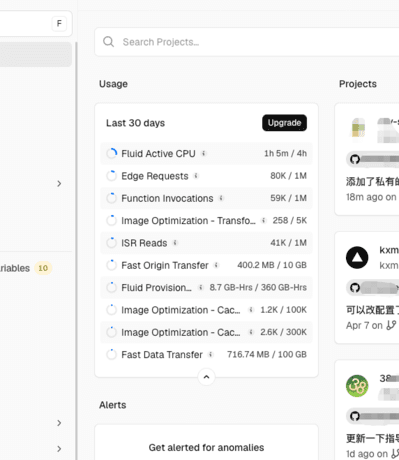Open the Function Invocations usage row
Screen dimensions: 399x460
[x=206, y=198]
